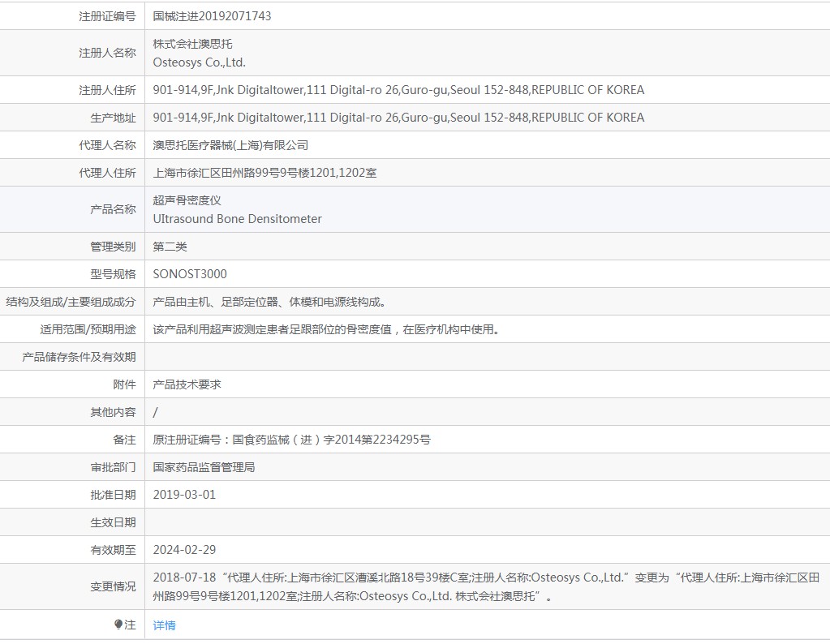Open the 详情 link

(x=164, y=625)
